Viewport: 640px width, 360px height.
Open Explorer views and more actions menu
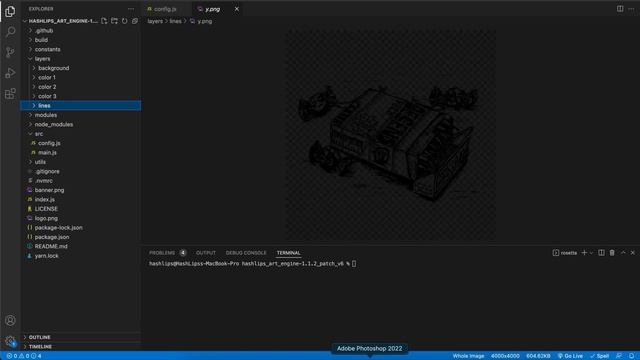click(x=131, y=9)
